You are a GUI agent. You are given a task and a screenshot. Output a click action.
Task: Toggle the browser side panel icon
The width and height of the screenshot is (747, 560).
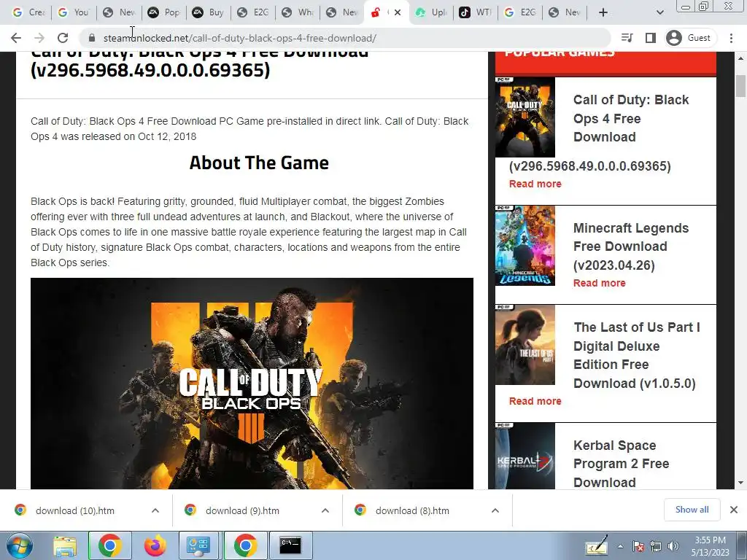650,38
